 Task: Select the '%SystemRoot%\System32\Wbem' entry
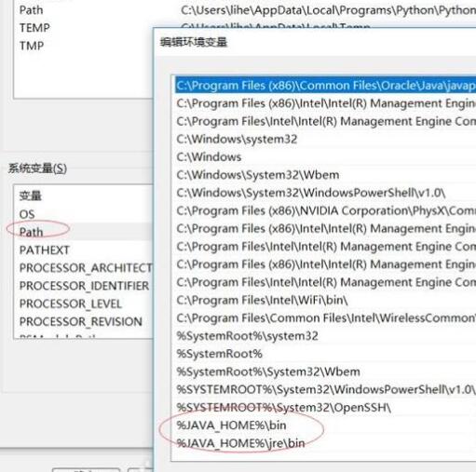325,371
